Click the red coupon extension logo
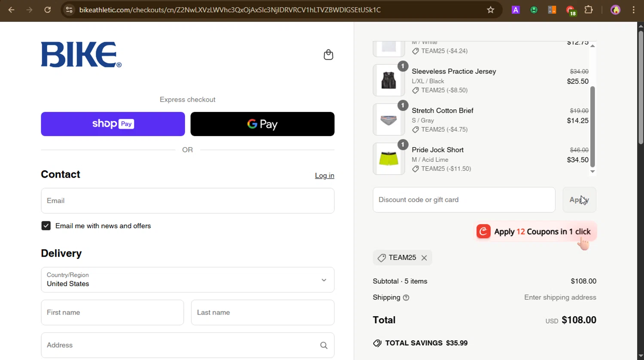Screen dimensions: 644x360 tap(483, 232)
